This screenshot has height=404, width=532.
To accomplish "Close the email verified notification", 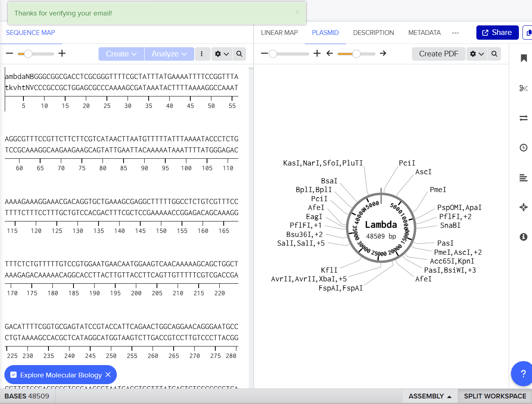I will click(297, 12).
